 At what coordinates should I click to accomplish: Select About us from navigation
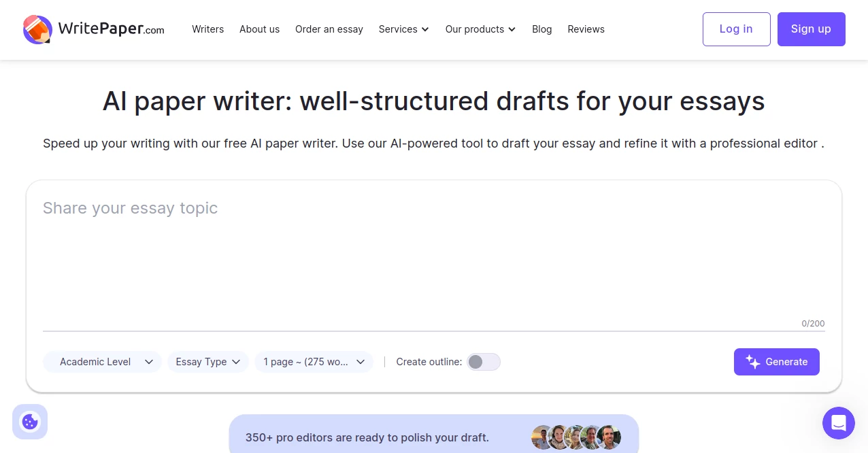pyautogui.click(x=259, y=29)
